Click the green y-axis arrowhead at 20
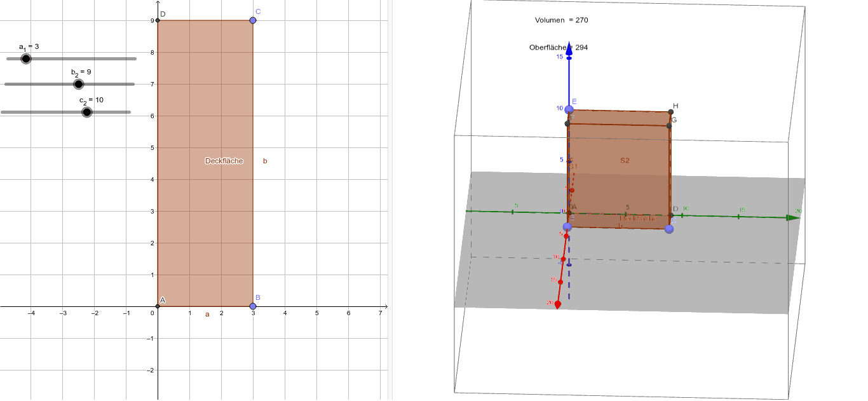The width and height of the screenshot is (868, 401). pyautogui.click(x=793, y=218)
